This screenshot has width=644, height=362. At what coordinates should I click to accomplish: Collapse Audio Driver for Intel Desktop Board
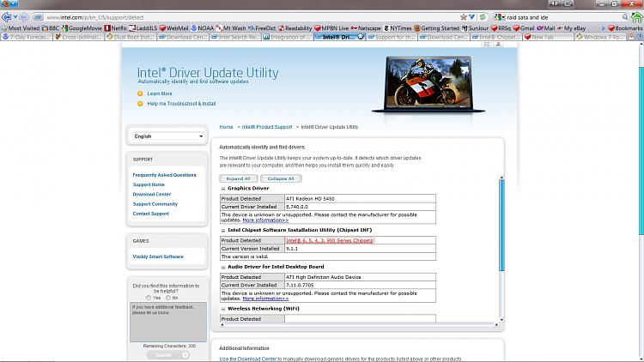coord(223,267)
